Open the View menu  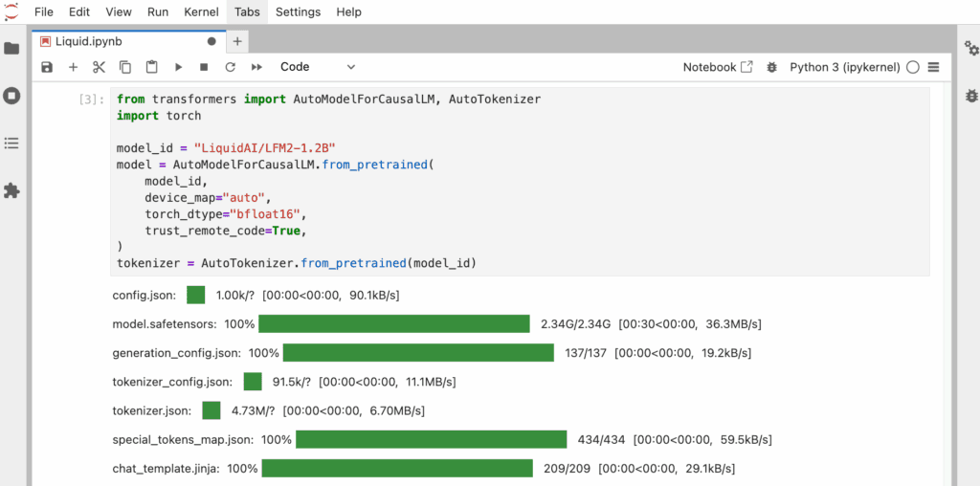pos(119,11)
